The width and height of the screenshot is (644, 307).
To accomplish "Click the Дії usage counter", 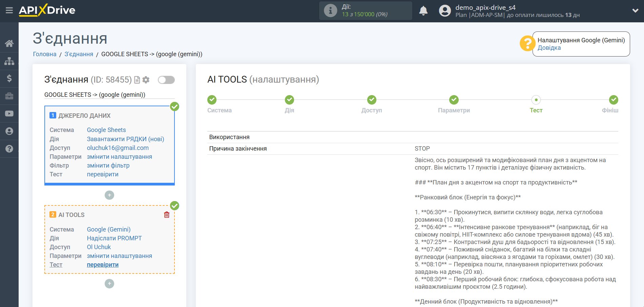I will (366, 11).
